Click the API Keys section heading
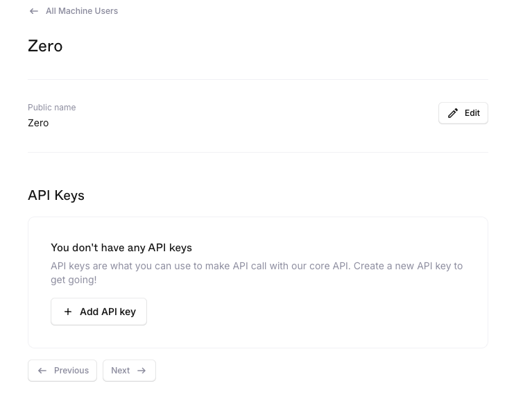 56,195
